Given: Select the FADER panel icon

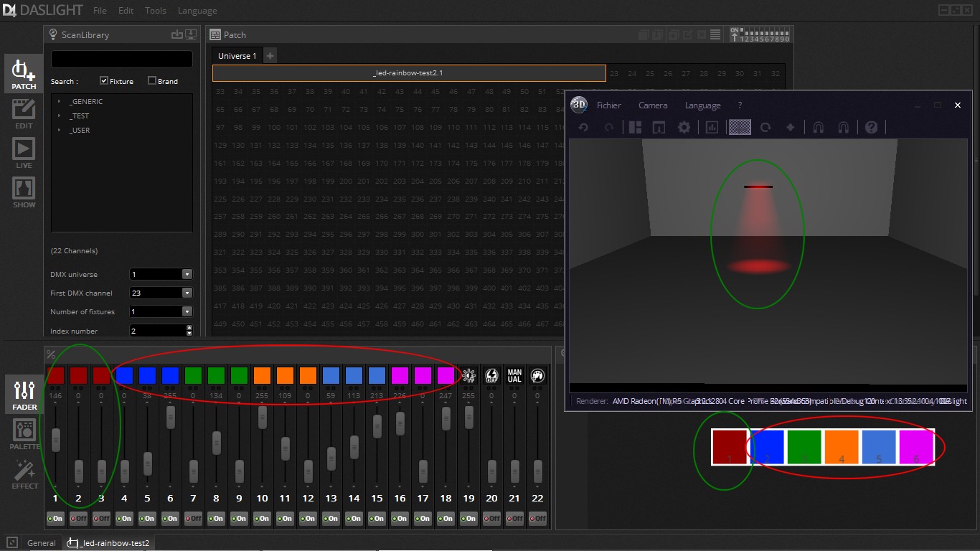Looking at the screenshot, I should pyautogui.click(x=24, y=395).
